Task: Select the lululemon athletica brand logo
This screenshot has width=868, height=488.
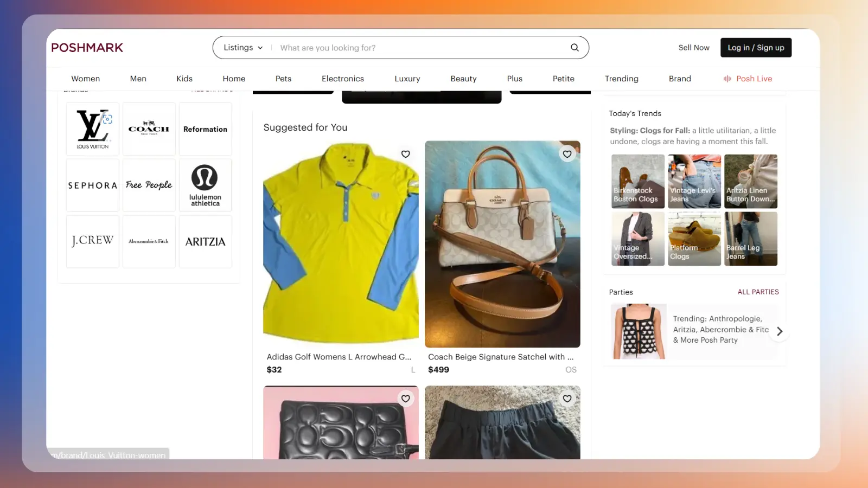Action: (x=206, y=185)
